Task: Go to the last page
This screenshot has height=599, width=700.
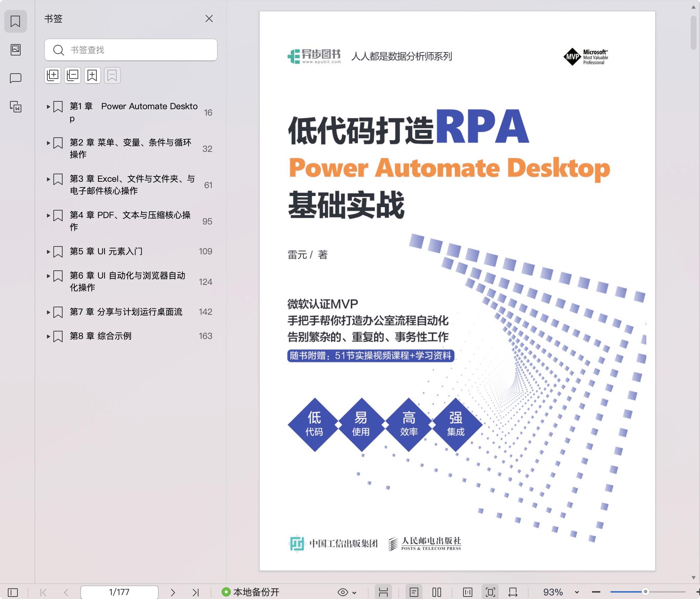Action: 196,592
